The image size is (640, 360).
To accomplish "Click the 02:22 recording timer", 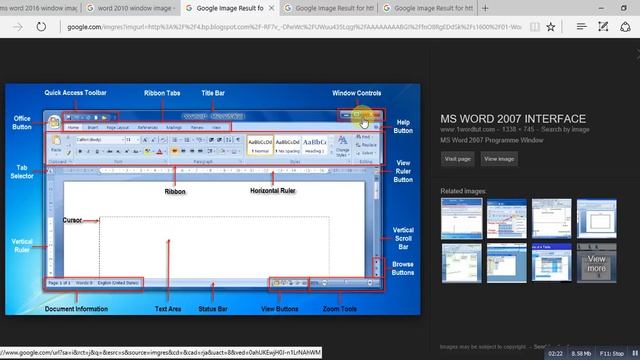I will (x=555, y=353).
